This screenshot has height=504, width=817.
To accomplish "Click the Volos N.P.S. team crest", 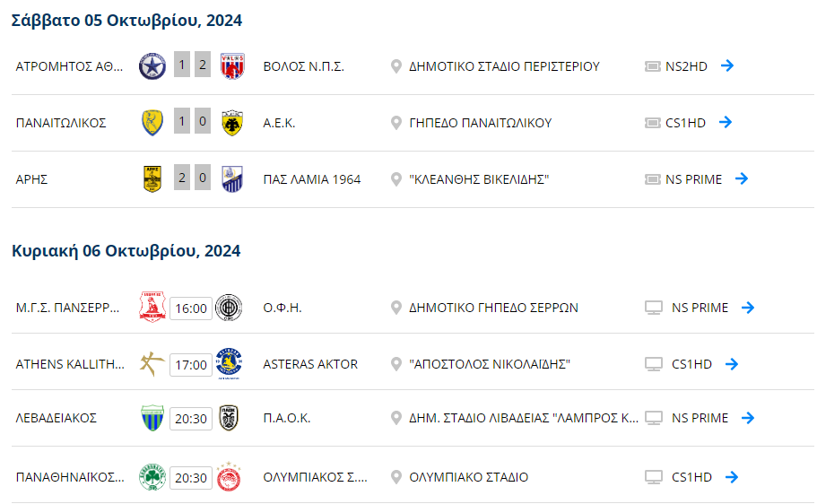I will pos(232,66).
